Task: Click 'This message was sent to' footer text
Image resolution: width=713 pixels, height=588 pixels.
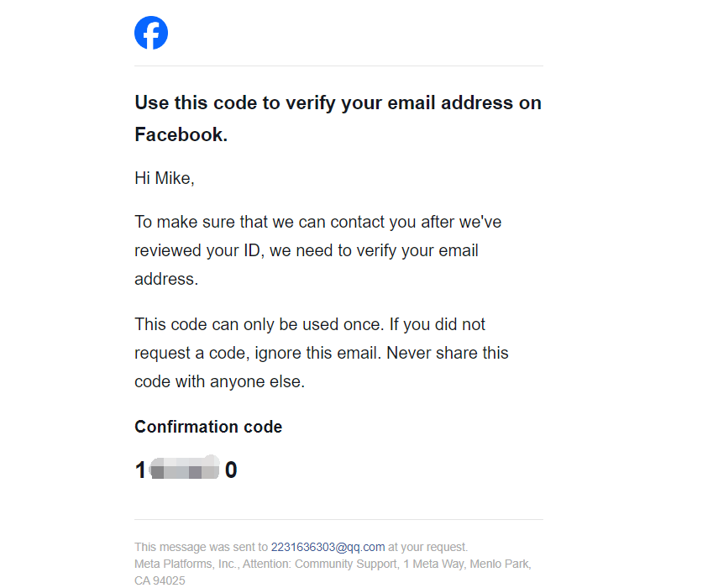Action: click(x=201, y=547)
